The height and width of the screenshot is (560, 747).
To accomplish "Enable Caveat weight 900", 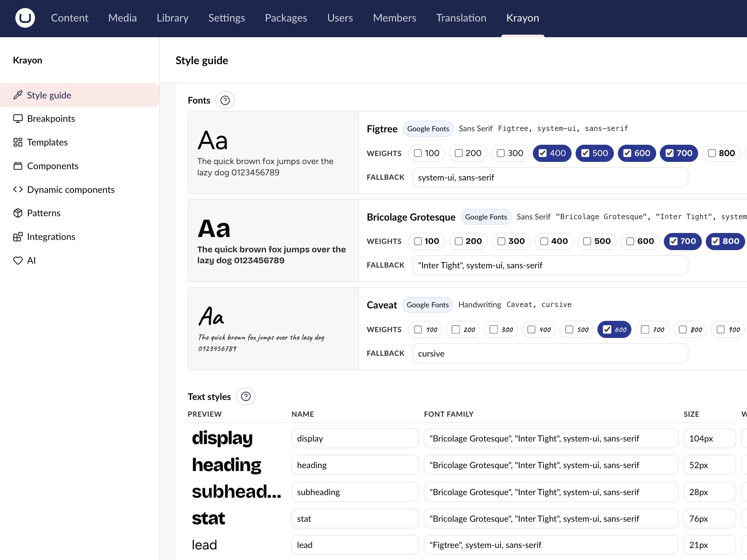I will tap(728, 330).
